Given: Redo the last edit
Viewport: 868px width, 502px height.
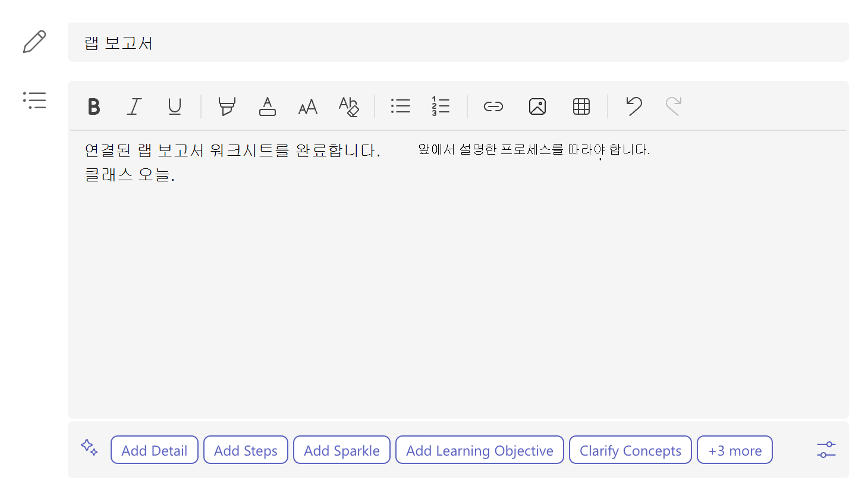Looking at the screenshot, I should 673,106.
